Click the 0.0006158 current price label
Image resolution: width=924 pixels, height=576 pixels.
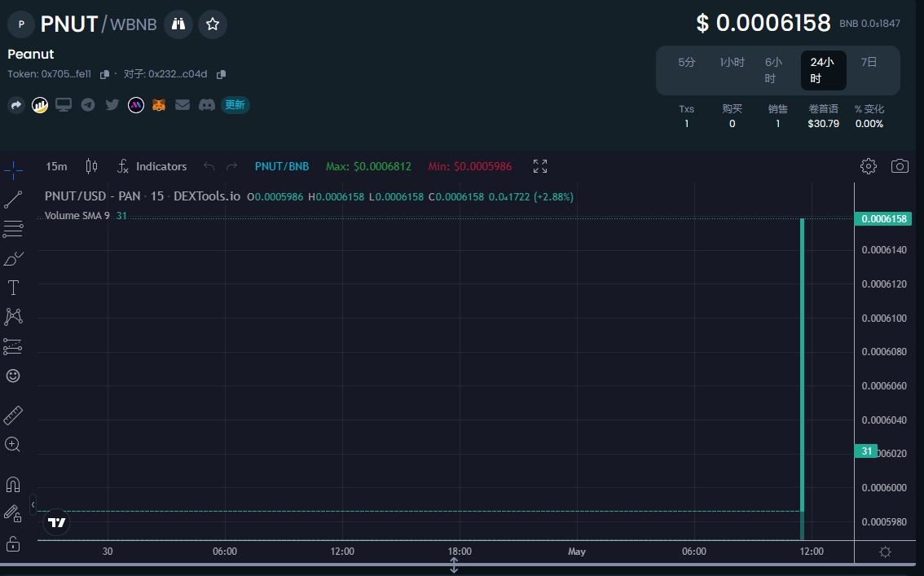(x=882, y=219)
